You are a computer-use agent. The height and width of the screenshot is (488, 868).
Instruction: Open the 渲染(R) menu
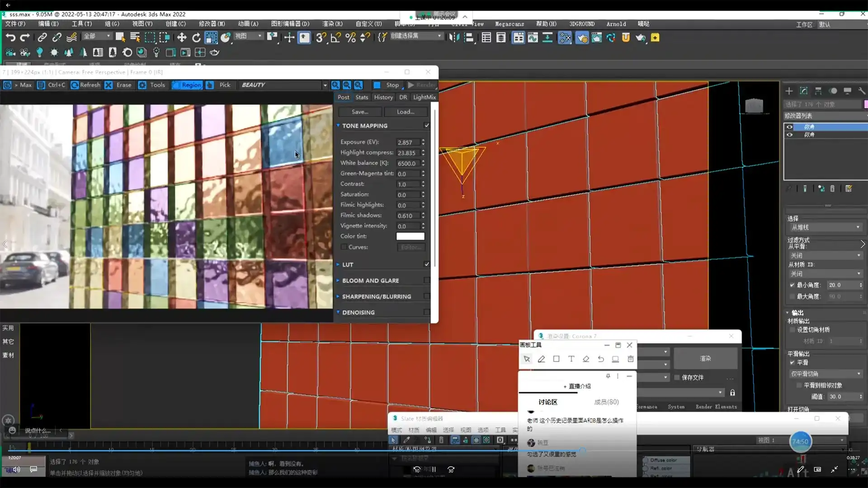click(332, 24)
